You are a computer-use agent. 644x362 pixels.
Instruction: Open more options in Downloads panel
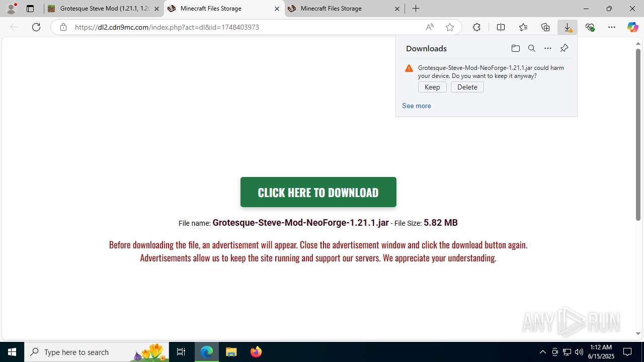548,48
